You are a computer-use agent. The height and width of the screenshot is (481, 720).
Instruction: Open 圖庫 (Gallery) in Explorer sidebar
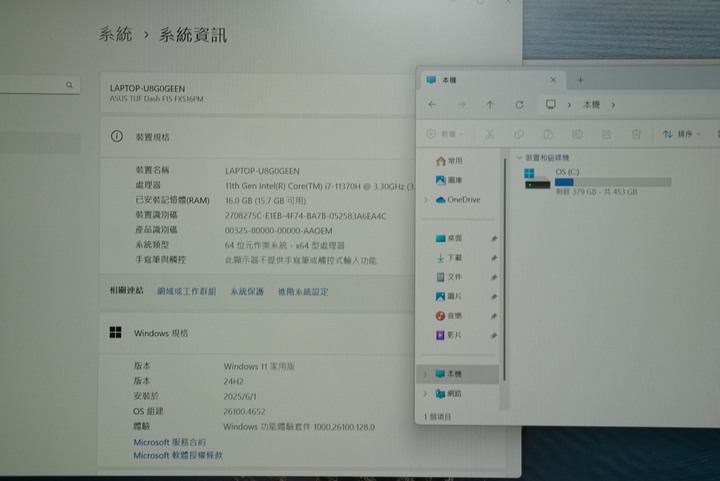point(449,180)
